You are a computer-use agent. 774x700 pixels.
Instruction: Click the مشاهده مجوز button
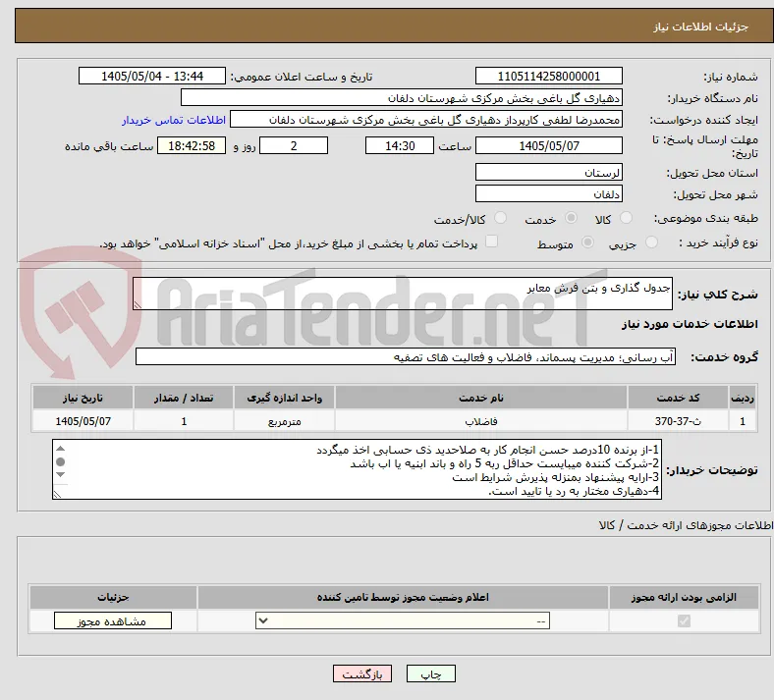tap(113, 620)
